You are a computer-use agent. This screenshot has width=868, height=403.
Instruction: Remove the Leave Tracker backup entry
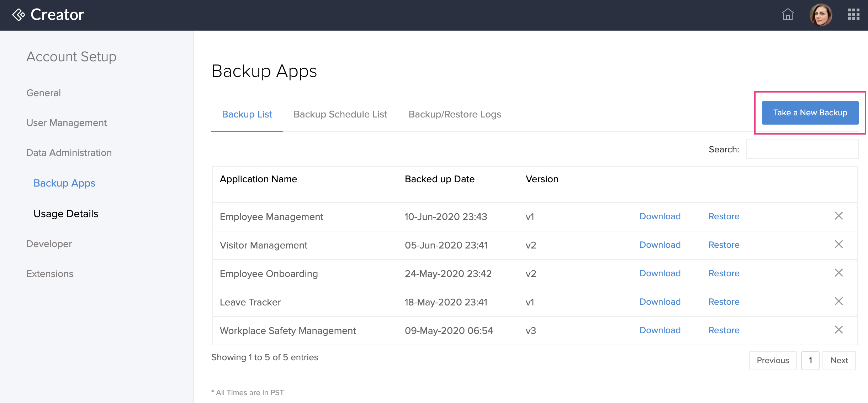click(839, 301)
